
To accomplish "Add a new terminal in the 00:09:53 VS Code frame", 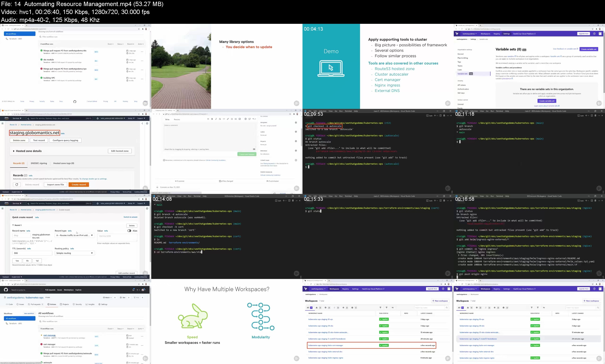I will tap(435, 115).
